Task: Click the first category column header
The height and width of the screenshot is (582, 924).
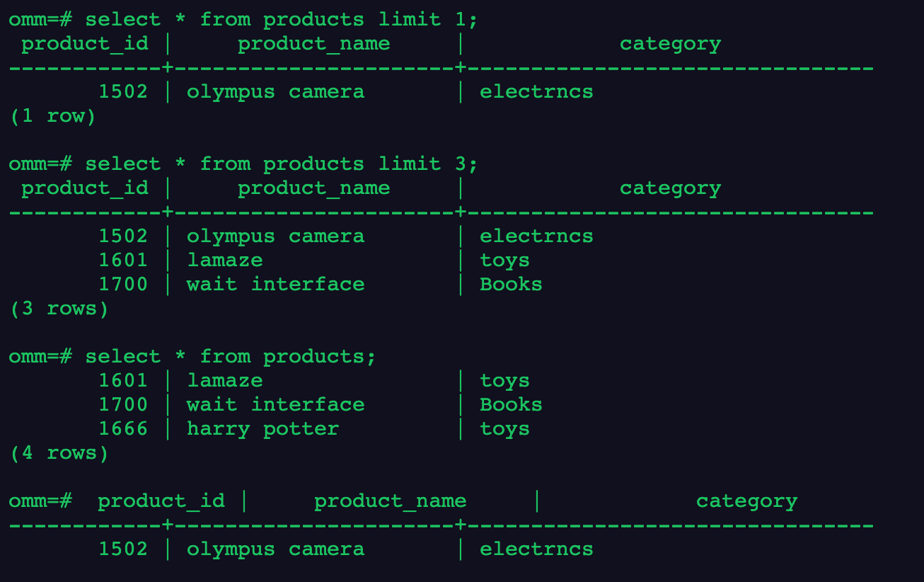Action: tap(670, 44)
